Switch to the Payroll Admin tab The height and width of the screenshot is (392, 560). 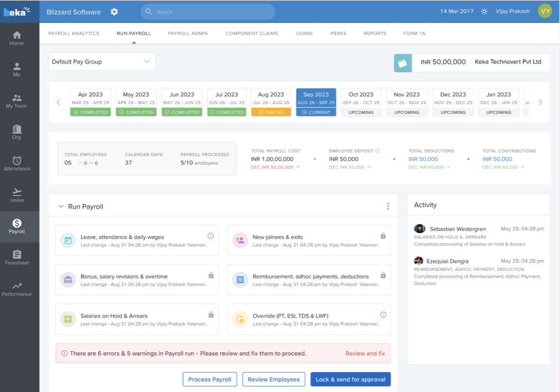[x=188, y=34]
